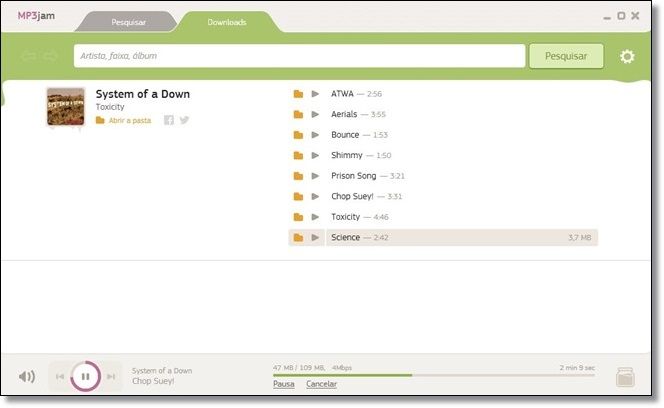The image size is (664, 408).
Task: Maximize the MP3jam window
Action: 621,16
